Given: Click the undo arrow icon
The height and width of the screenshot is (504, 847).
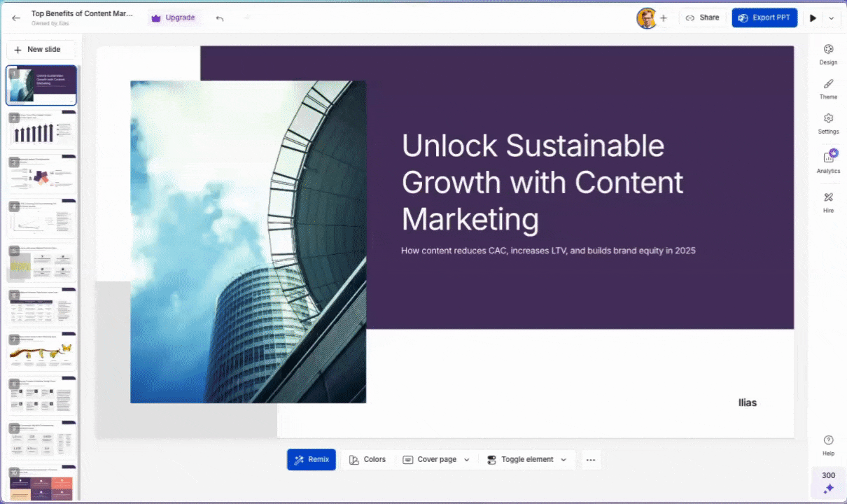Looking at the screenshot, I should (x=220, y=18).
